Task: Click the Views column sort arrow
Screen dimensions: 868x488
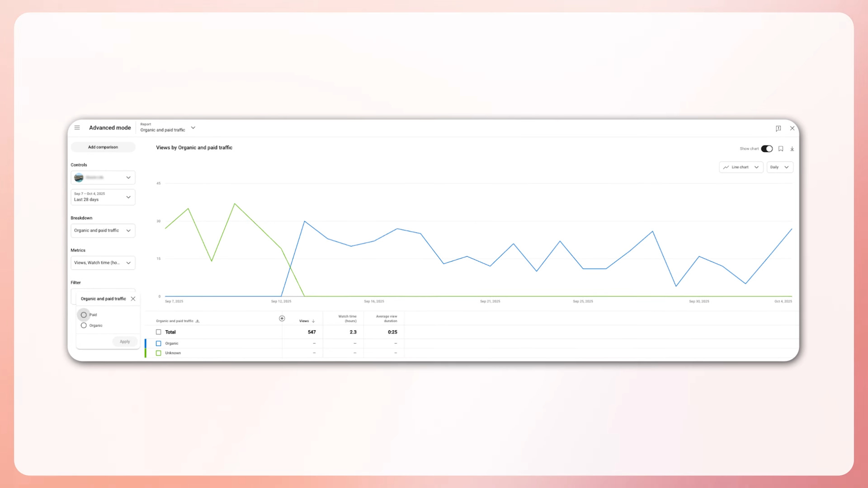Action: (313, 321)
